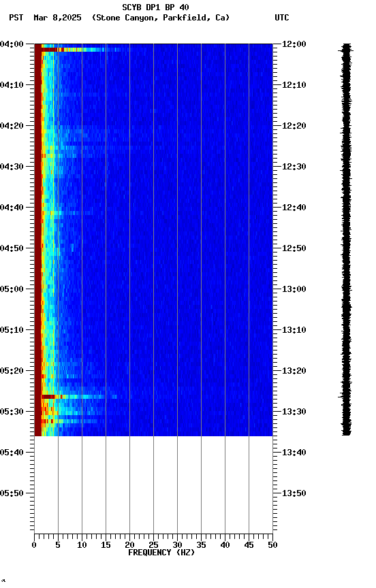Screen dimensions: 376x588
Task: Click the UTC time label 12:20
Action: tap(294, 126)
